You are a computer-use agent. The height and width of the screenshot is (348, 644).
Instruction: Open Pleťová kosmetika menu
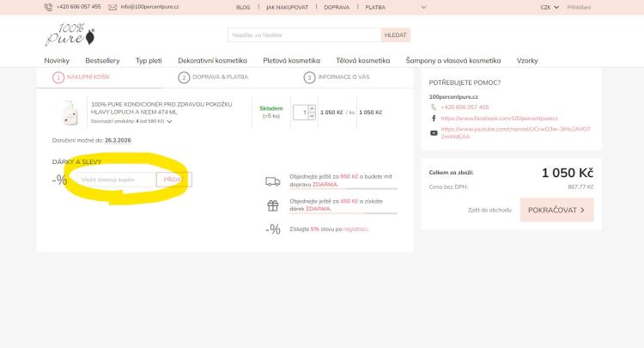point(292,60)
